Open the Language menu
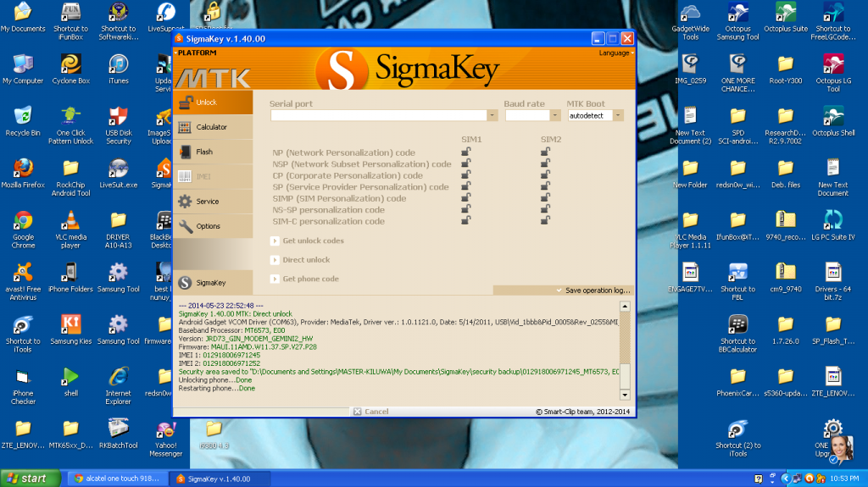The width and height of the screenshot is (868, 487). pyautogui.click(x=615, y=53)
